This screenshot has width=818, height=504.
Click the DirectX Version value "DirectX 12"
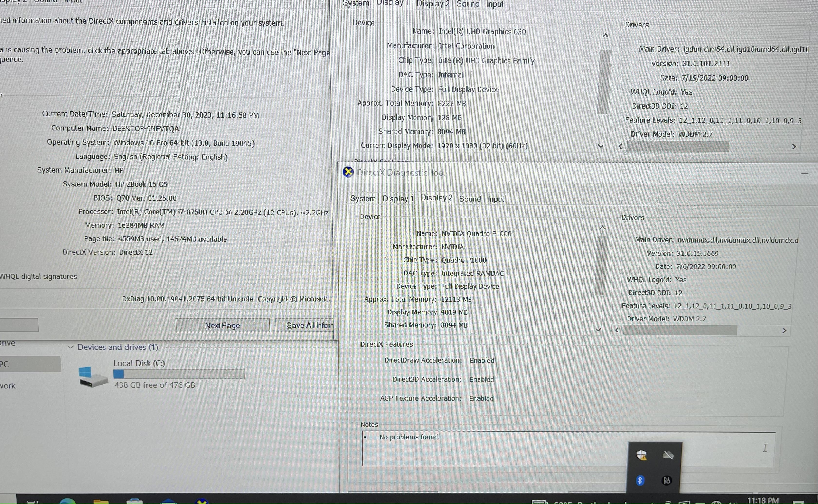tap(136, 252)
